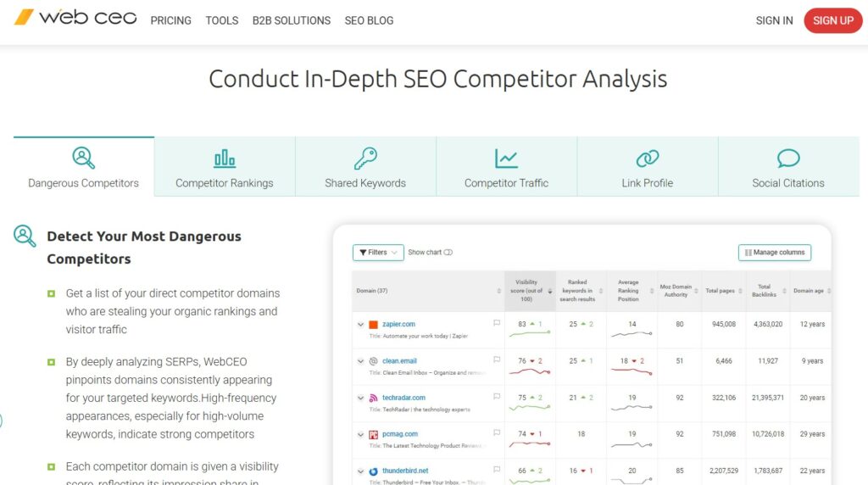
Task: Open the Filters dropdown
Action: coord(378,252)
